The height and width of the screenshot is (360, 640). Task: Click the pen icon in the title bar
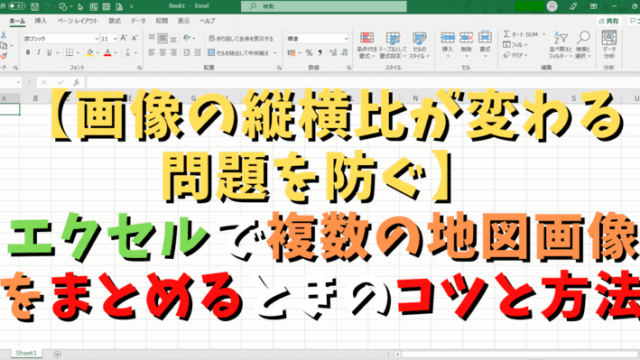coord(573,6)
